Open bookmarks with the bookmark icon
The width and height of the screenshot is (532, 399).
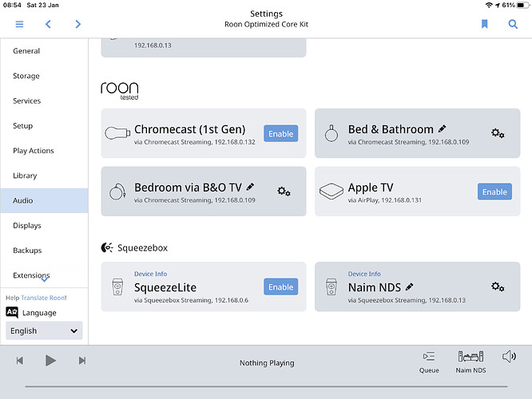click(x=484, y=24)
